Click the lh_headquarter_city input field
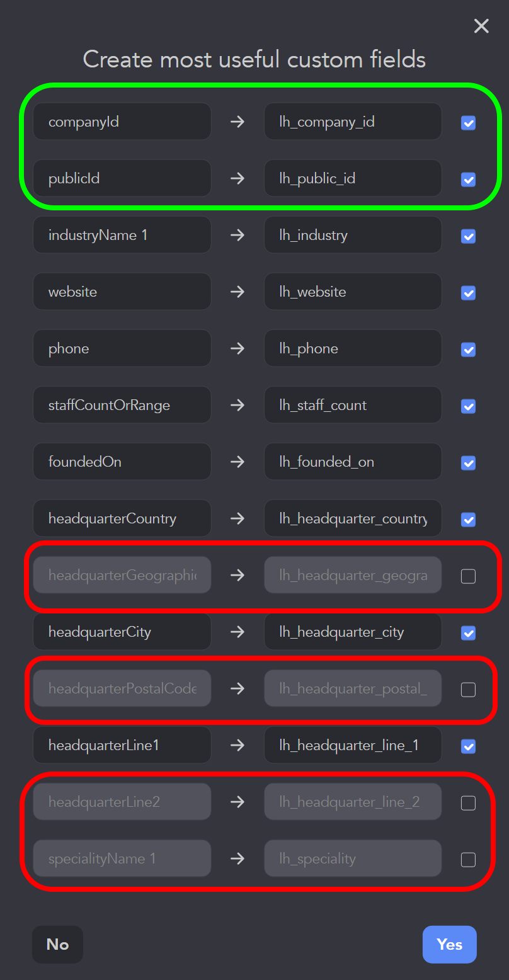Screen dimensions: 509x980 pos(353,632)
